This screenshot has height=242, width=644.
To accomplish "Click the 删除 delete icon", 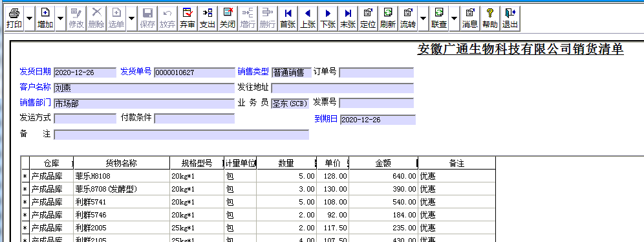I will [x=96, y=19].
